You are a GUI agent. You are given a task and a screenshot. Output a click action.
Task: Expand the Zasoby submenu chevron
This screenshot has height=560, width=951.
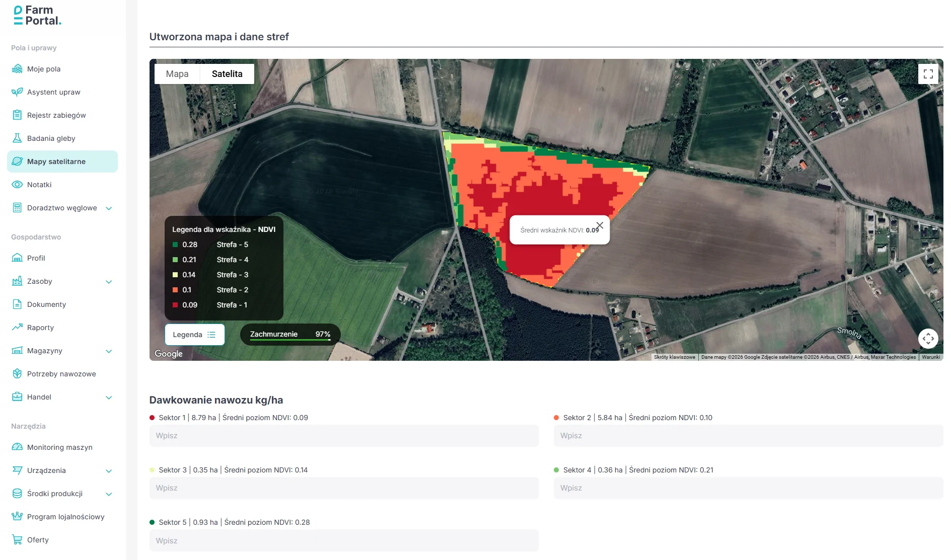(x=109, y=282)
